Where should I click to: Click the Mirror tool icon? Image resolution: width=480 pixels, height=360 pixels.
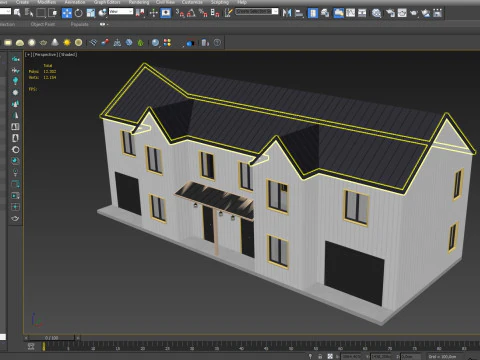pyautogui.click(x=287, y=13)
